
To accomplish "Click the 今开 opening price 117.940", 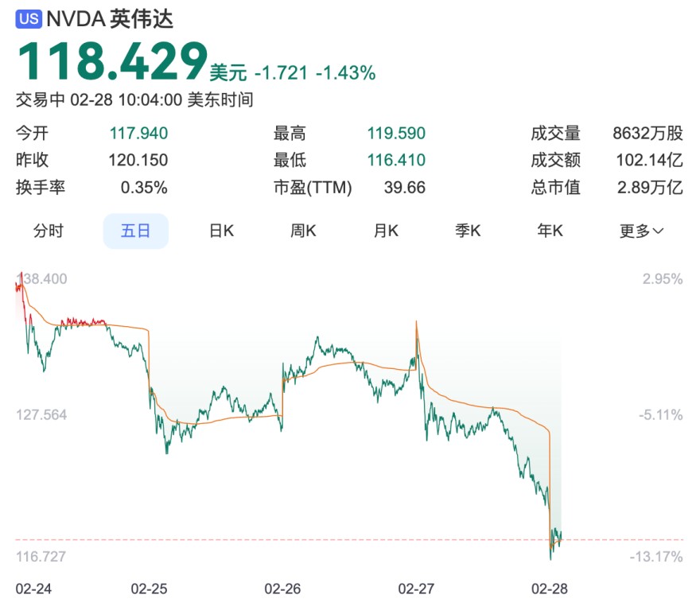I will tap(138, 134).
